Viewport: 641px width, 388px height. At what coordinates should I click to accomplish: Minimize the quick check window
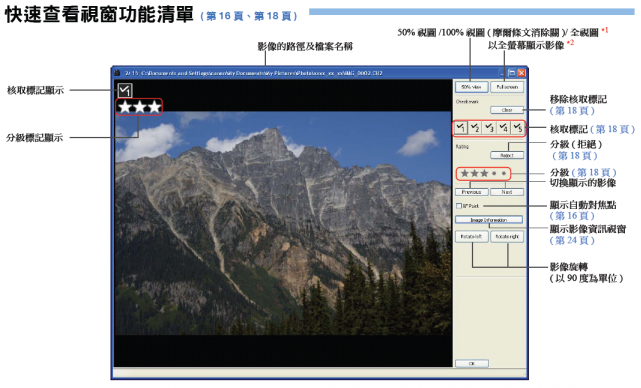[502, 73]
